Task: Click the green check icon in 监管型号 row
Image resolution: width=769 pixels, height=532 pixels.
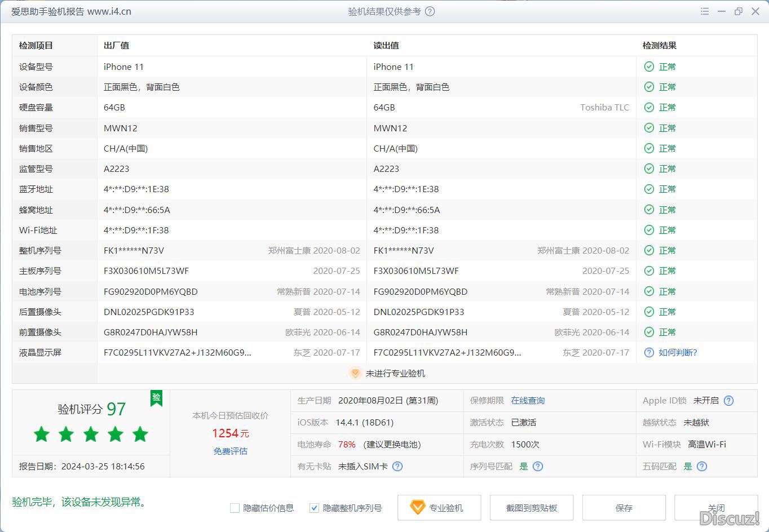Action: [x=649, y=169]
